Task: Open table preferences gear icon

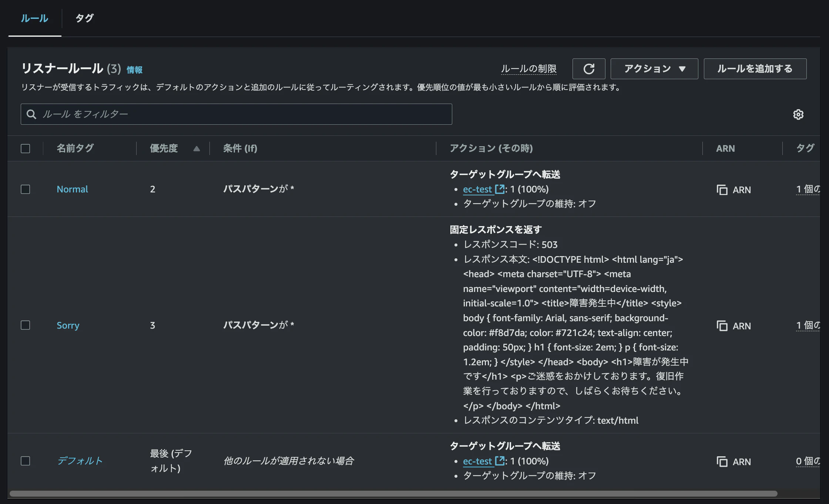Action: click(x=798, y=114)
